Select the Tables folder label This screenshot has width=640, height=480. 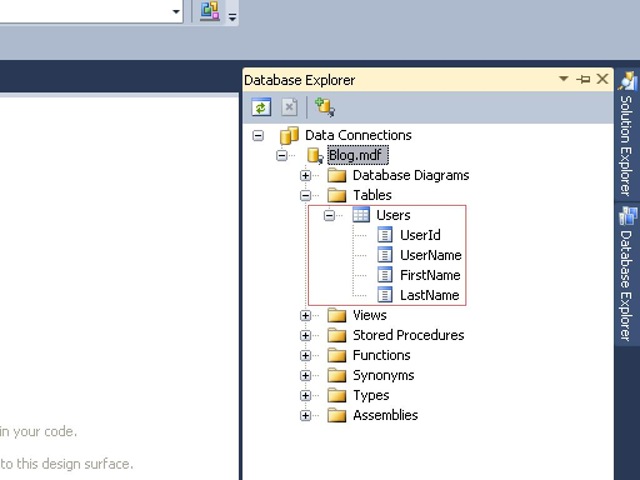click(x=372, y=195)
